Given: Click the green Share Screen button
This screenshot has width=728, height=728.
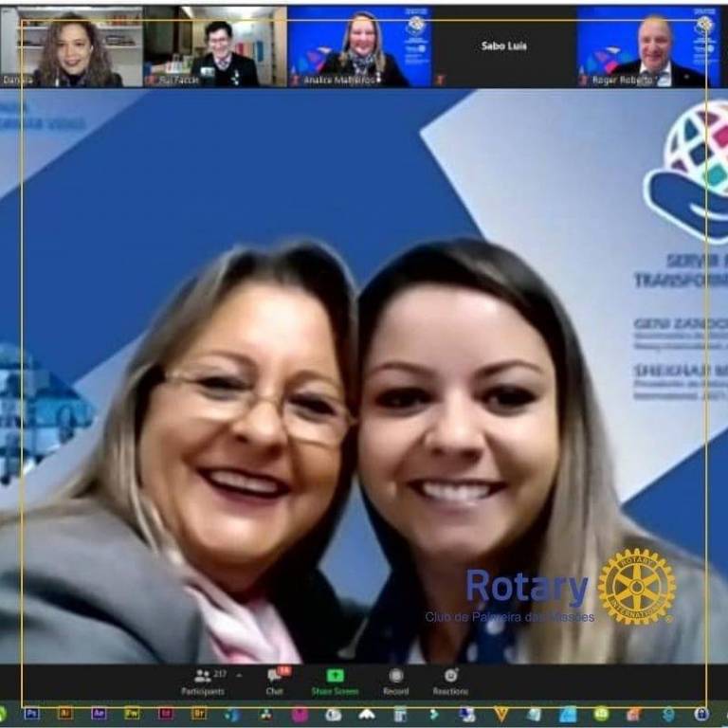Looking at the screenshot, I should 335,681.
